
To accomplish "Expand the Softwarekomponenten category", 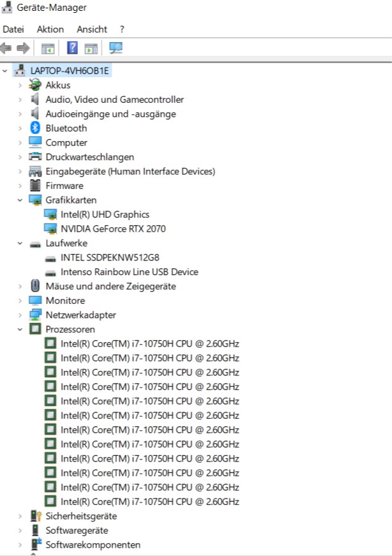I will point(20,545).
